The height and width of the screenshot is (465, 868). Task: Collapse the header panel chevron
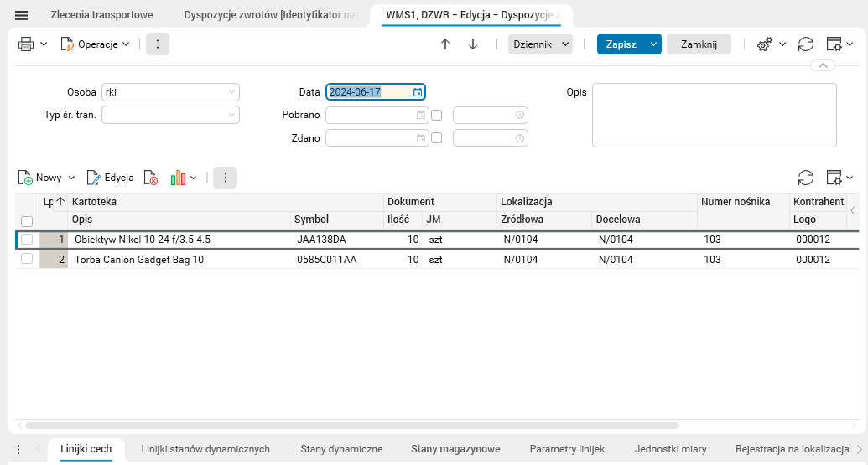[x=823, y=65]
